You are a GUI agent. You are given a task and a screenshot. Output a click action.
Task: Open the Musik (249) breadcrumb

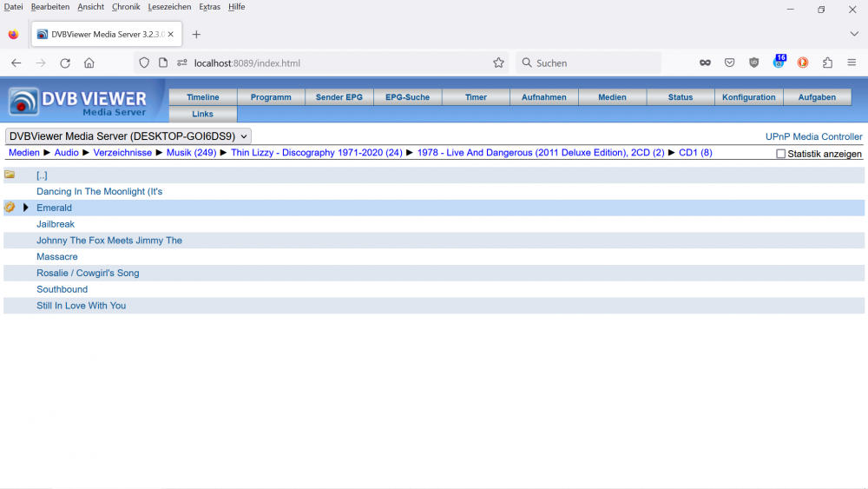[x=191, y=152]
